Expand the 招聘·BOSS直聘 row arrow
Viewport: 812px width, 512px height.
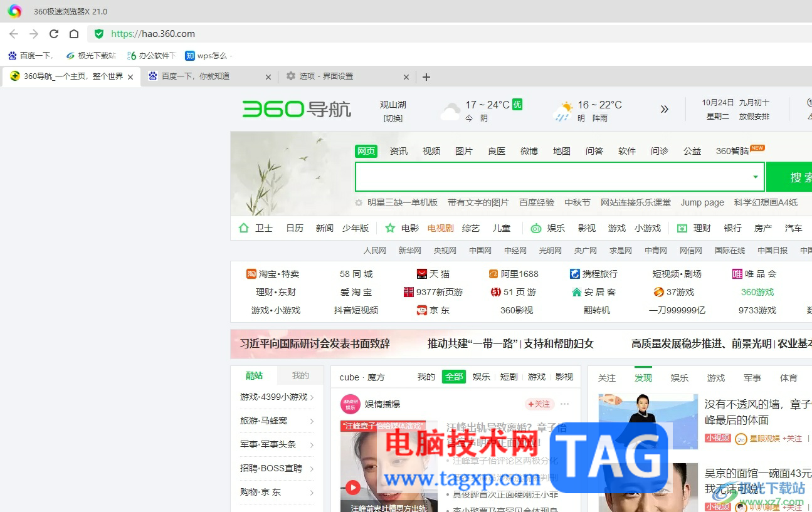coord(312,469)
